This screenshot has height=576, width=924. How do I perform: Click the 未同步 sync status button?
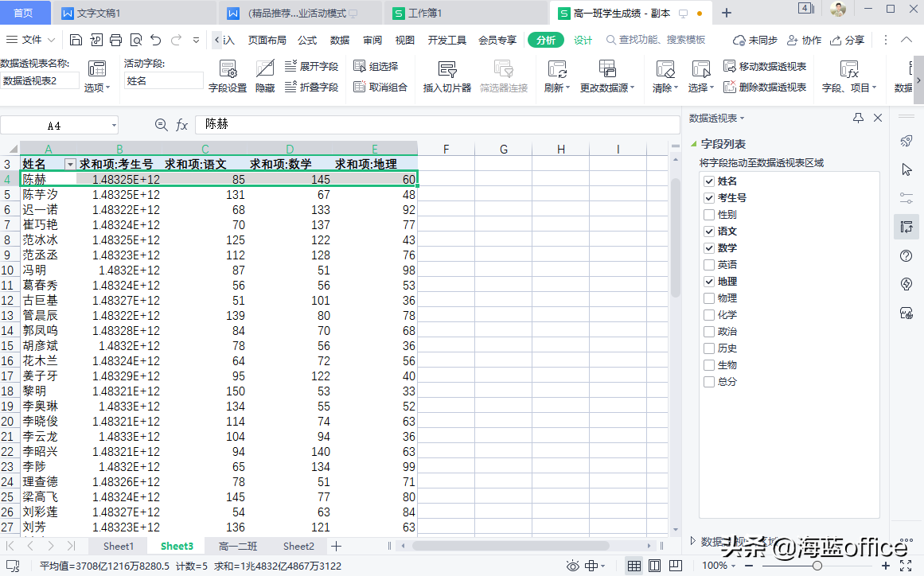click(x=754, y=40)
